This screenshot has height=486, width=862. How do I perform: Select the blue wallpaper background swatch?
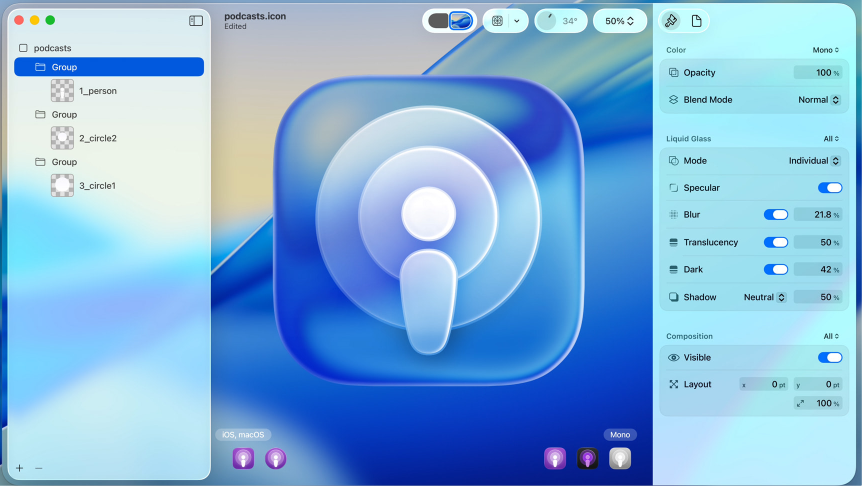coord(461,21)
